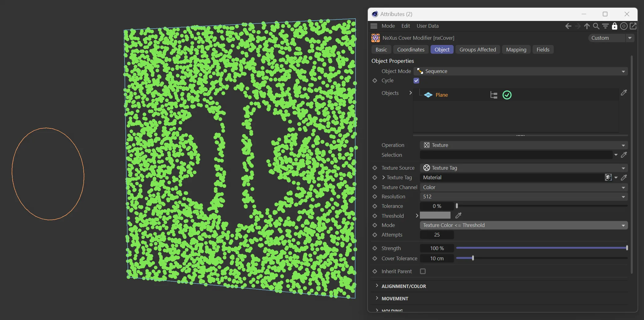Open Attributes in new window icon
644x320 pixels.
tap(633, 26)
